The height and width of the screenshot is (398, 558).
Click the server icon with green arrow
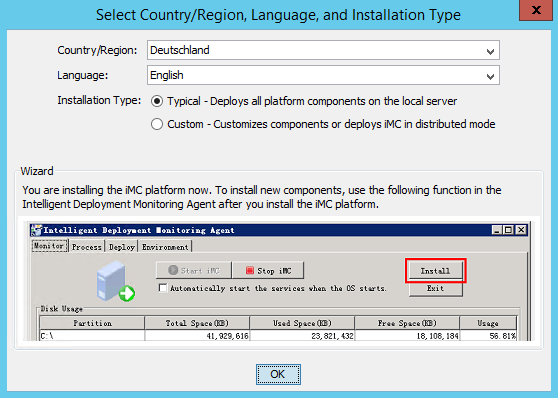[115, 281]
